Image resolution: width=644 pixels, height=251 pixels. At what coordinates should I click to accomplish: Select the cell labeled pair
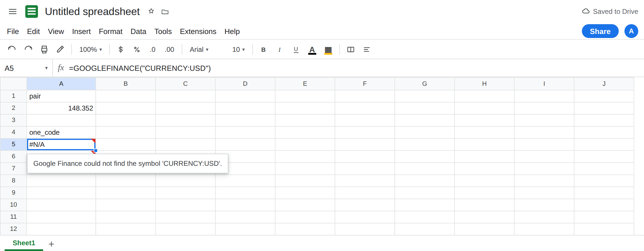click(61, 96)
